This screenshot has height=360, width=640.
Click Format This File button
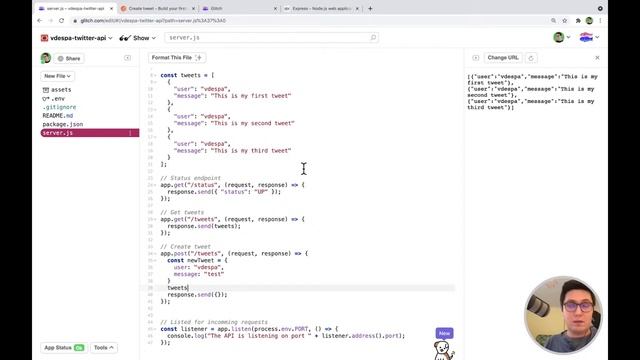(177, 58)
